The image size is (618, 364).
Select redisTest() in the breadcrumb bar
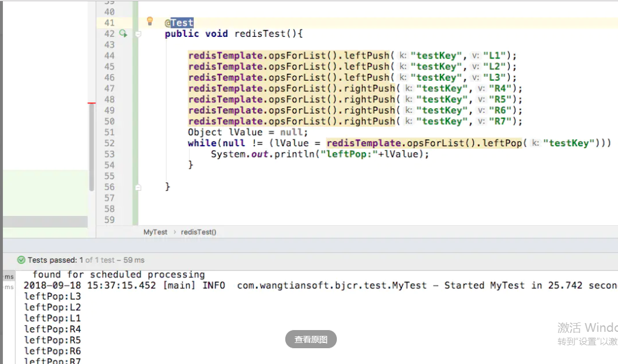point(199,232)
